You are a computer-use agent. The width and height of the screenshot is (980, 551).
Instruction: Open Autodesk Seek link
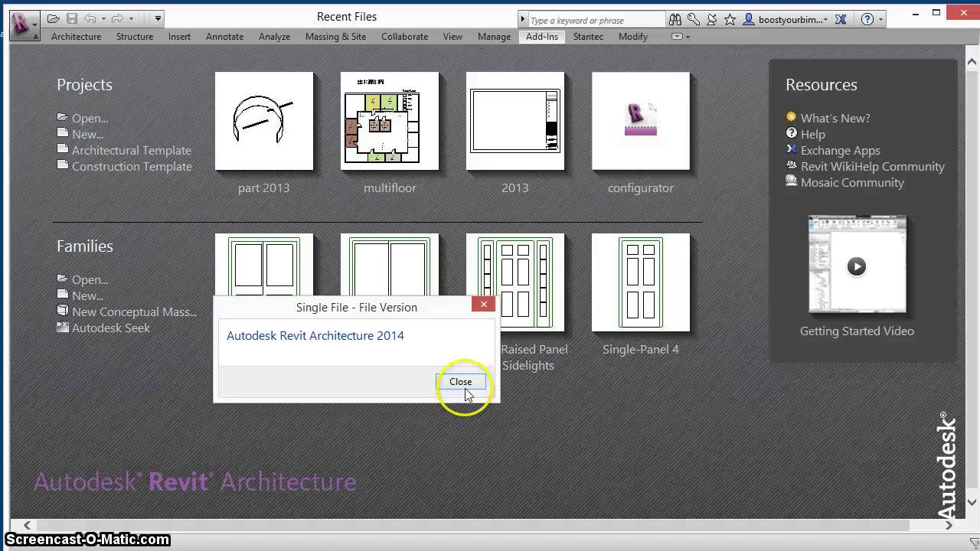pos(110,328)
